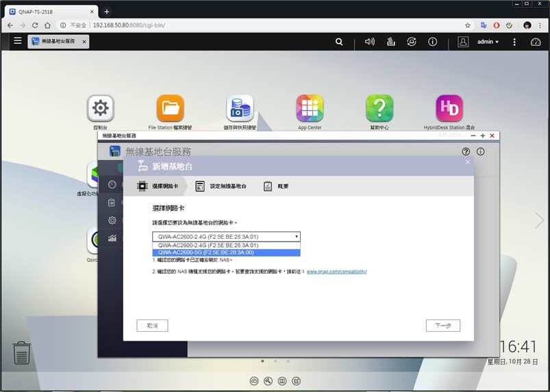
Task: Open Storage & Snapshots desktop icon
Action: coord(240,108)
